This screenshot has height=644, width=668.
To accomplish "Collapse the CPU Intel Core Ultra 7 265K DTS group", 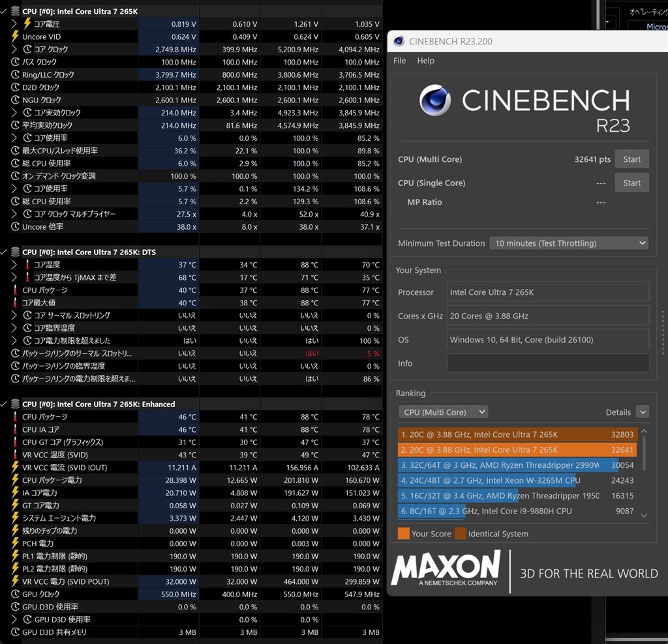I will (3, 251).
